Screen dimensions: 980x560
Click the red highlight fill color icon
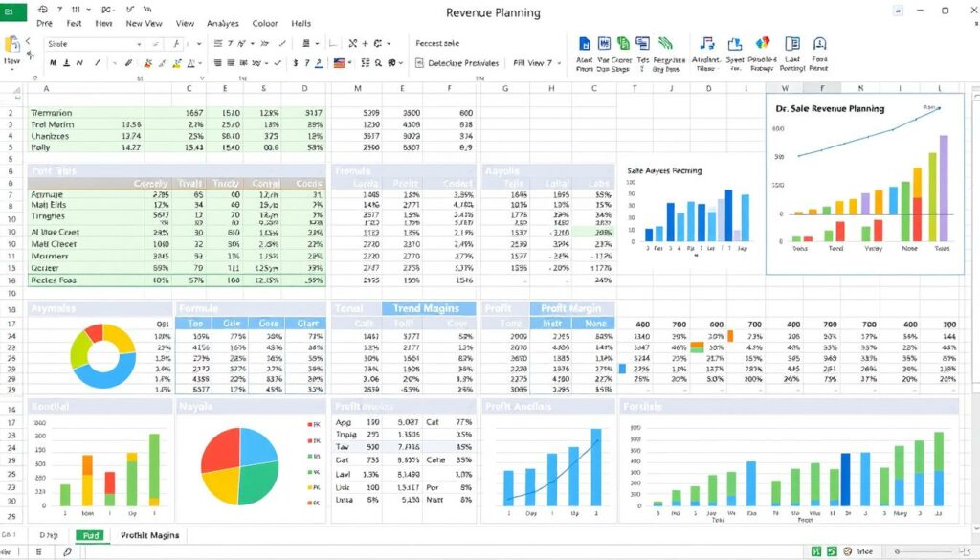point(148,63)
